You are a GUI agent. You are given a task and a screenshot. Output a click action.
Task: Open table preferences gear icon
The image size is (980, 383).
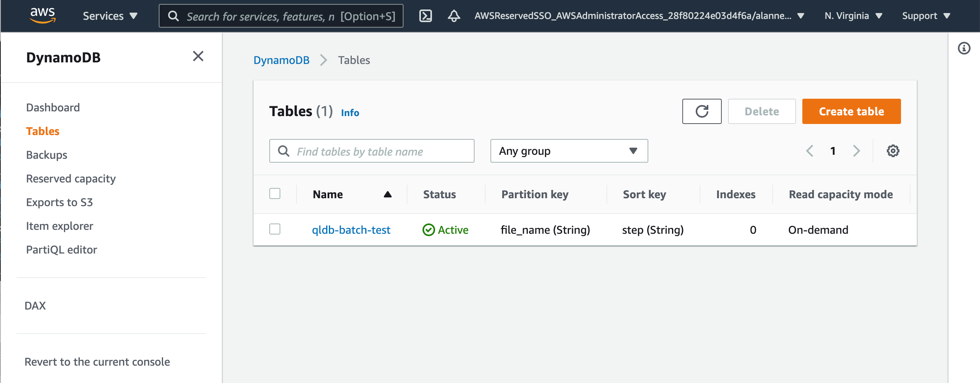(893, 151)
